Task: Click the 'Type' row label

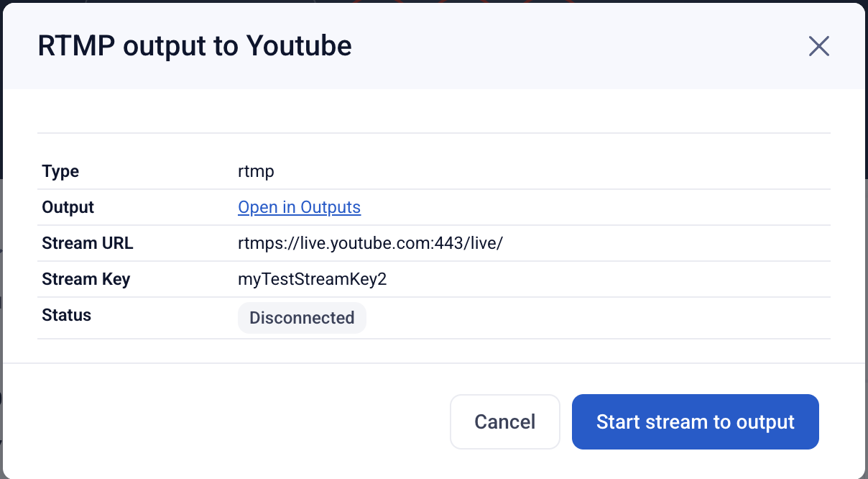Action: (60, 172)
